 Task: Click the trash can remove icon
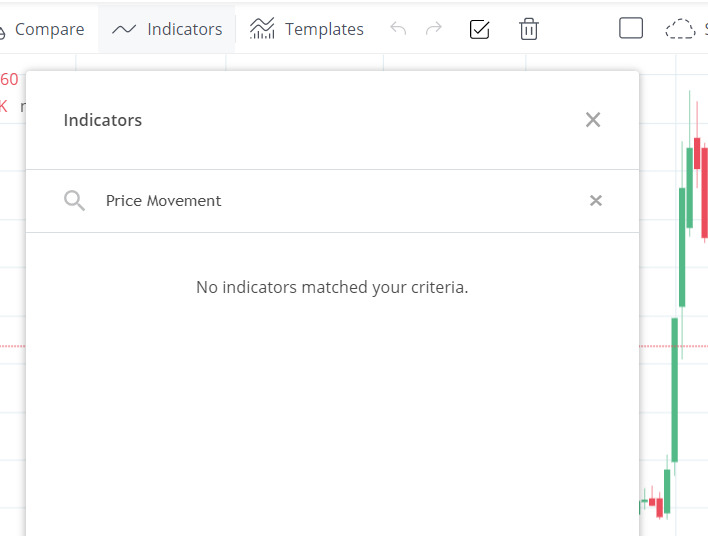pyautogui.click(x=529, y=29)
